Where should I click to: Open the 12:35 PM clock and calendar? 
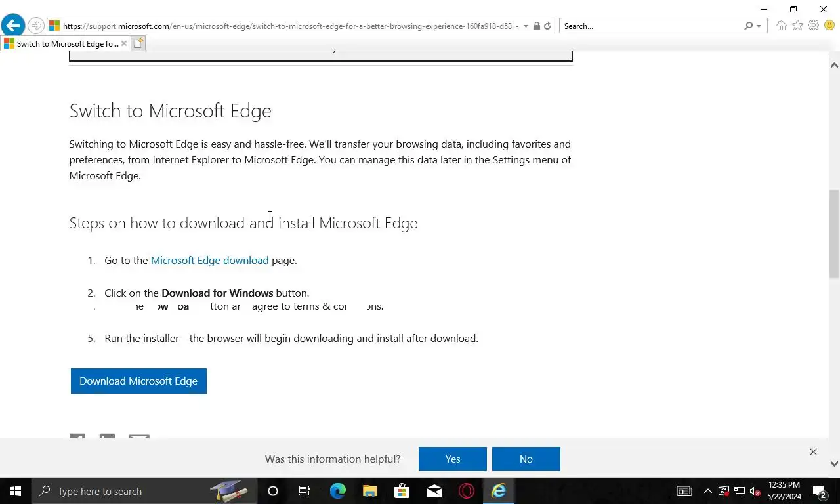tap(784, 491)
